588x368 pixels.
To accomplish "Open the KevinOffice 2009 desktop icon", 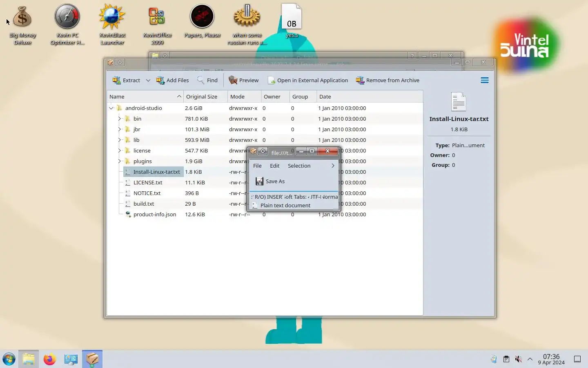I will pos(157,25).
